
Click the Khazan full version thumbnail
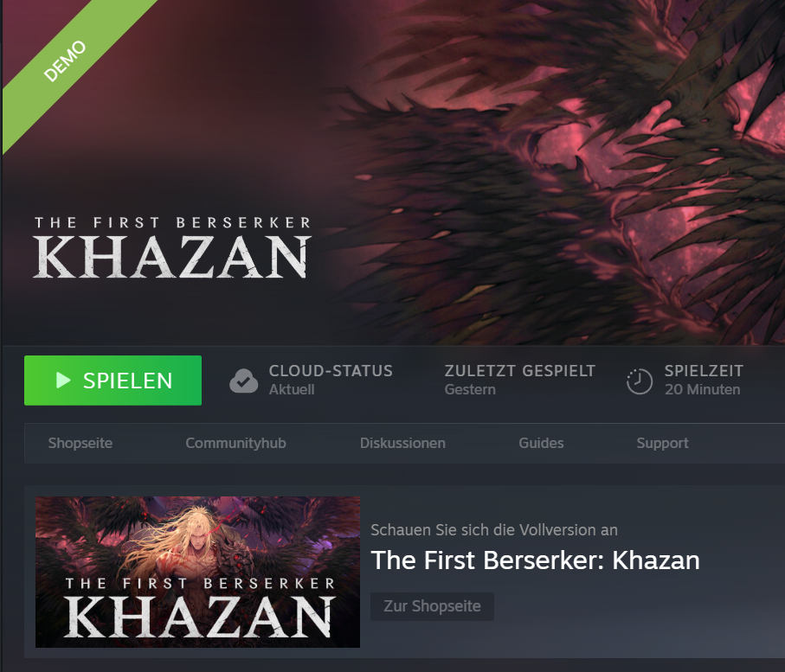[x=197, y=572]
